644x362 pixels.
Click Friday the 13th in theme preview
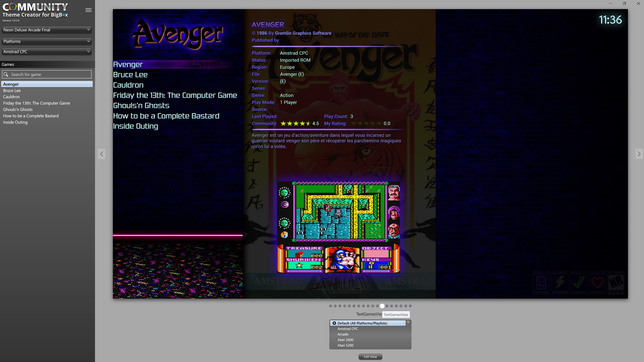175,95
